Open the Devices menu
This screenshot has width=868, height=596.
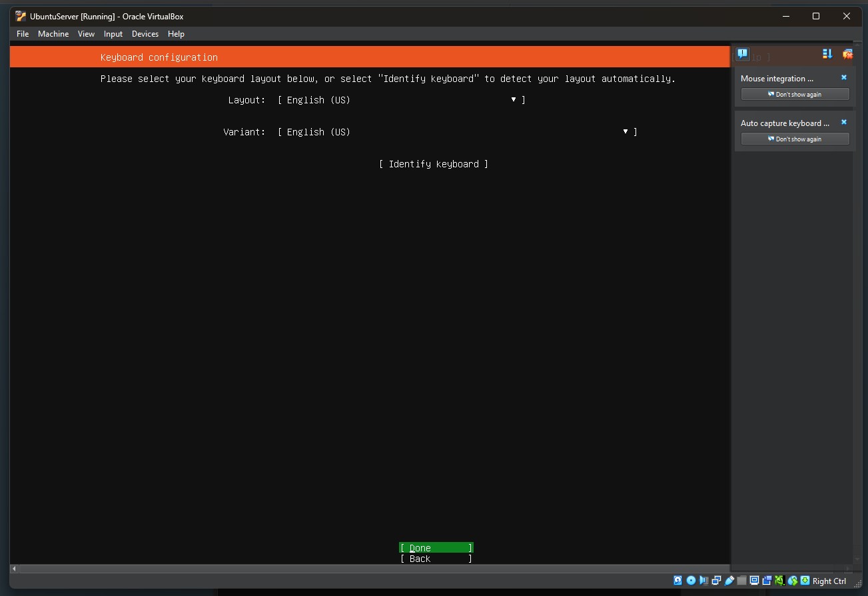(145, 34)
